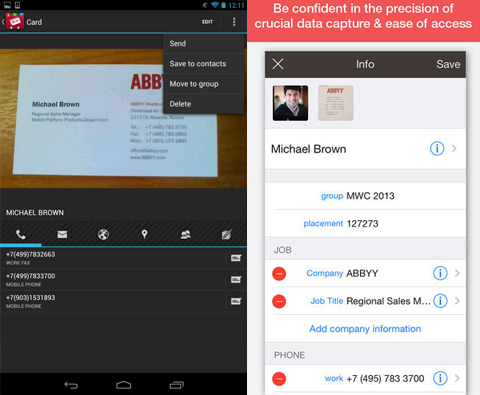Tap the placement 127273 field
Viewport: 480px width, 395px height.
pos(365,224)
